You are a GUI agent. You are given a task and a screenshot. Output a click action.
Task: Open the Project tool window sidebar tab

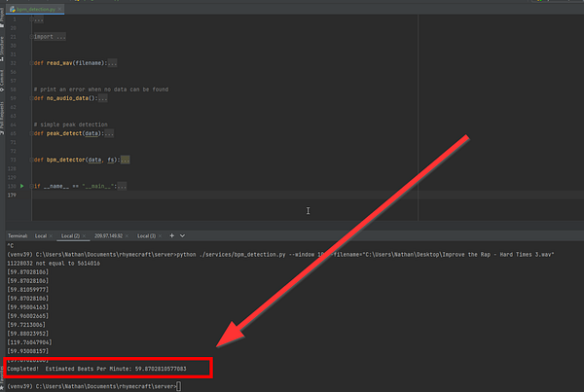2,18
